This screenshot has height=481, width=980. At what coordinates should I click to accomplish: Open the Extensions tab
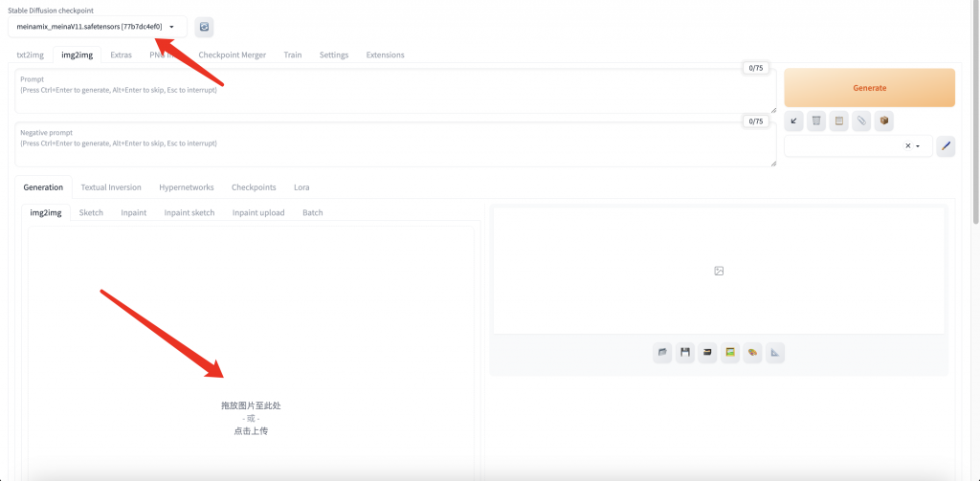point(385,55)
